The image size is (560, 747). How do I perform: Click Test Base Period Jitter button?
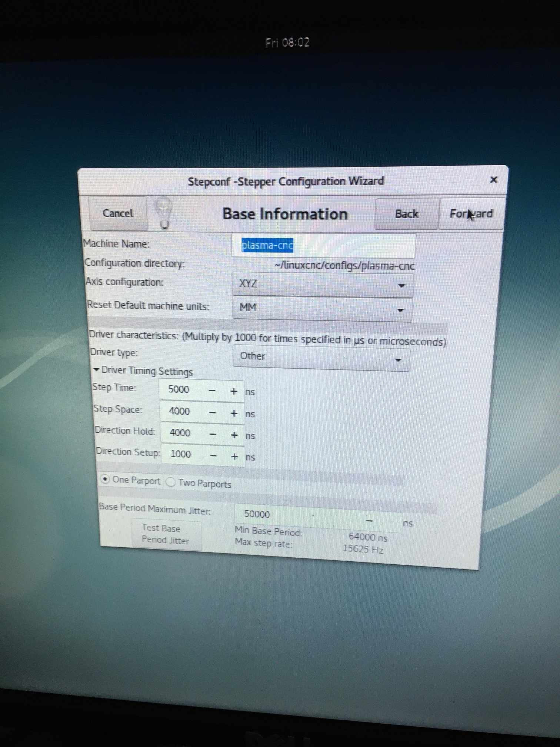[166, 534]
